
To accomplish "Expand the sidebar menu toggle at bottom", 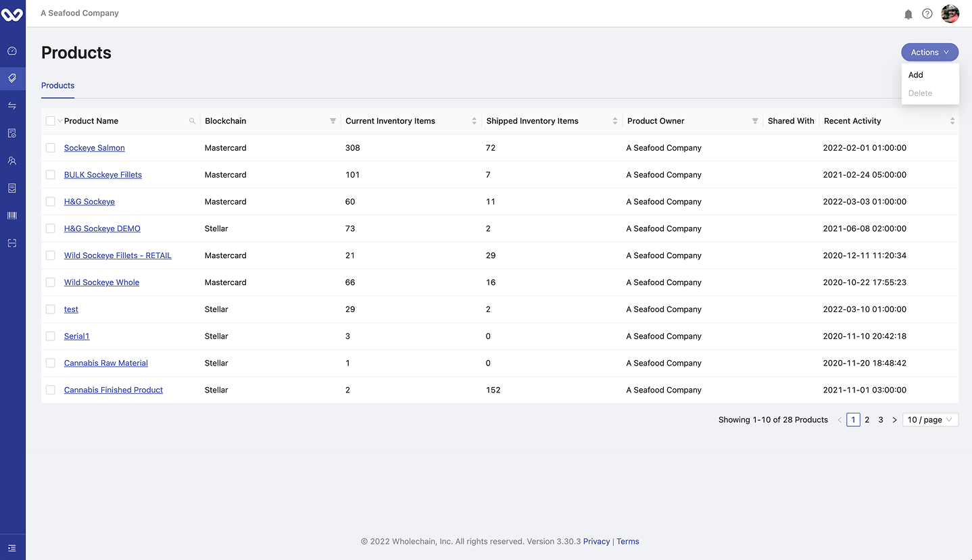I will click(x=12, y=548).
